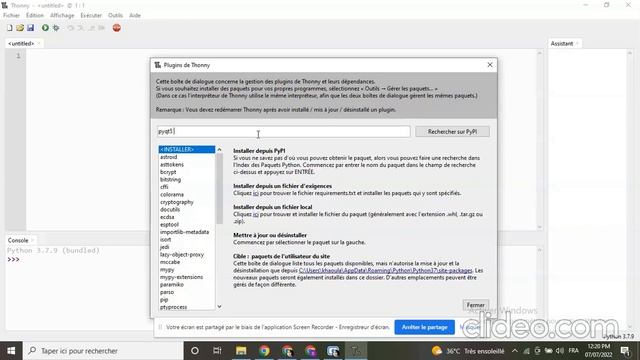The width and height of the screenshot is (640, 360).
Task: Select importlib-metadata in package list
Action: [184, 232]
